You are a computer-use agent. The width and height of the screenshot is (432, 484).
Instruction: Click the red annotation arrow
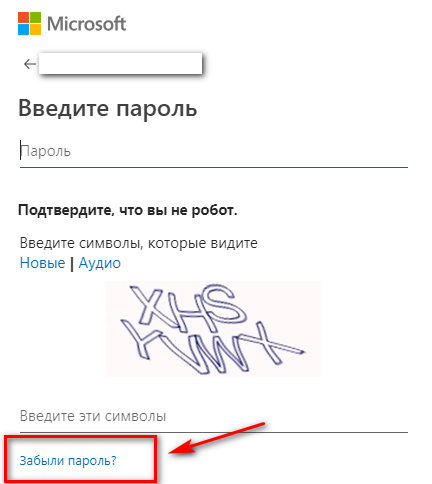click(217, 439)
